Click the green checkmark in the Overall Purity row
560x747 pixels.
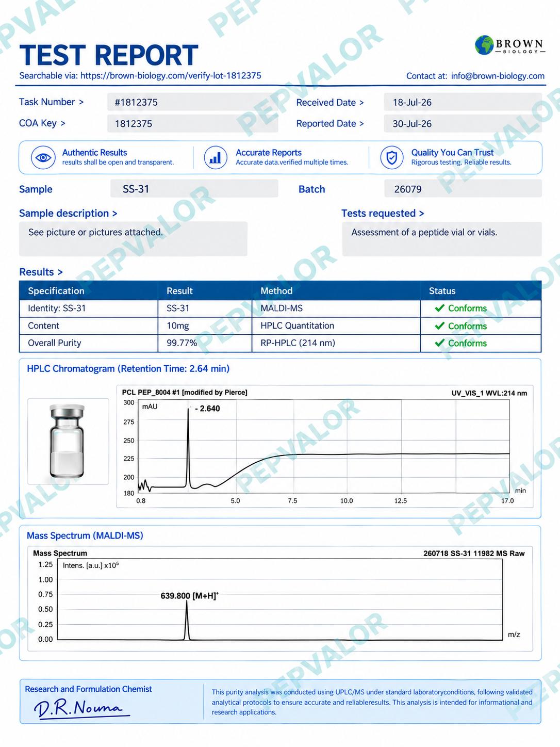click(x=440, y=343)
